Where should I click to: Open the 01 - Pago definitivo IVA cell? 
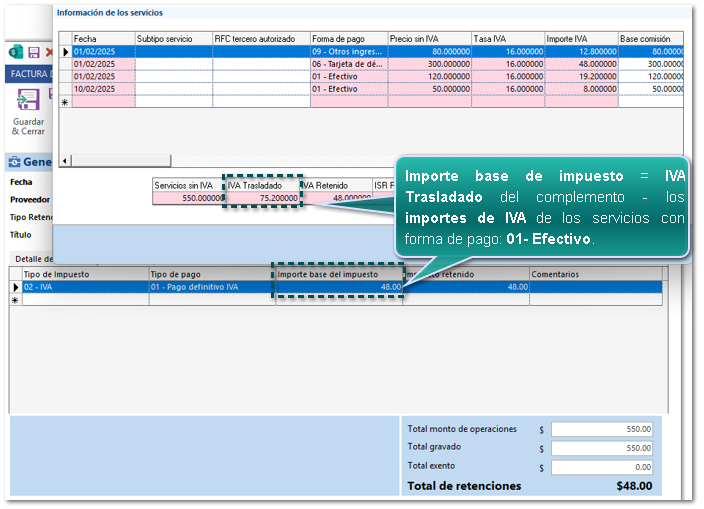point(211,287)
